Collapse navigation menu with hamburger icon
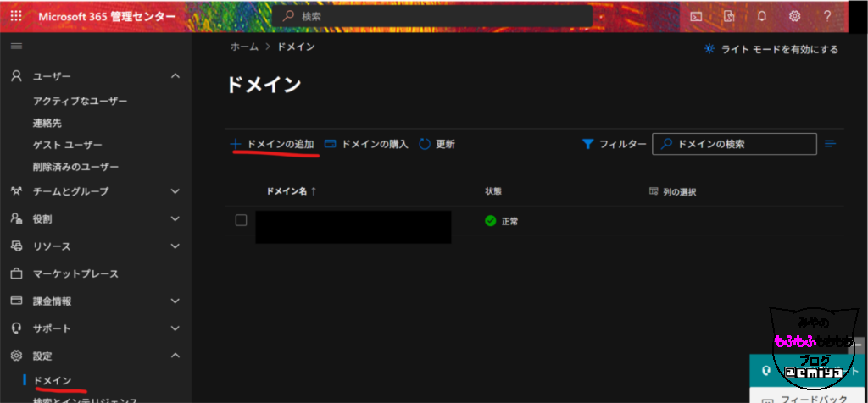The width and height of the screenshot is (868, 403). point(16,46)
